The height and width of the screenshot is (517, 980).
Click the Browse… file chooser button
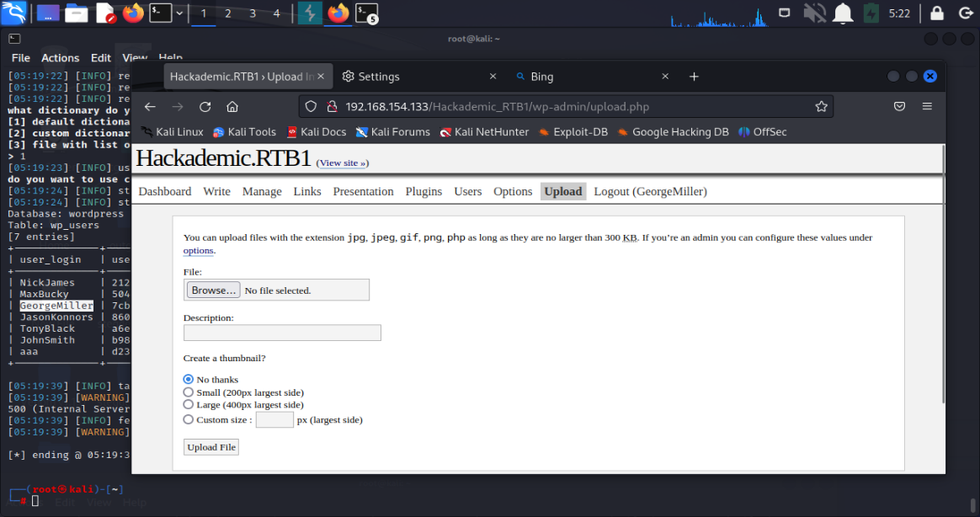(x=213, y=290)
